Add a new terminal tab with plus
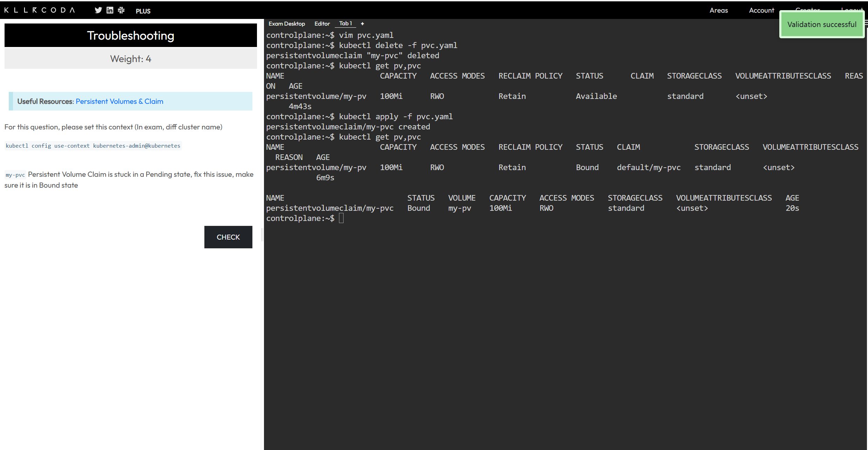The height and width of the screenshot is (450, 868). point(362,23)
